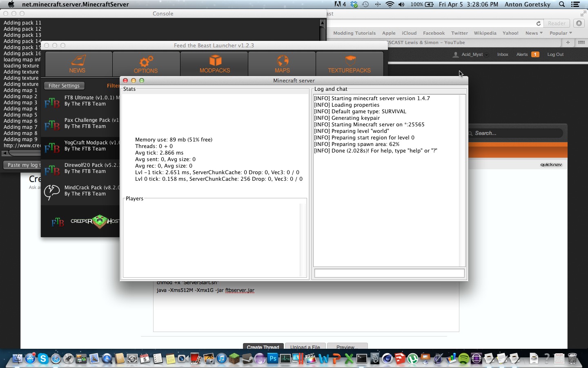The image size is (588, 368).
Task: Click the Players list panel in server window
Action: (x=214, y=239)
